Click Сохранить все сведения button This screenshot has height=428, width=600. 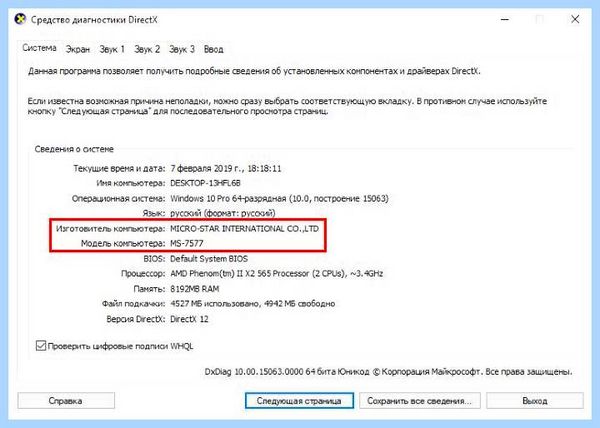click(419, 400)
